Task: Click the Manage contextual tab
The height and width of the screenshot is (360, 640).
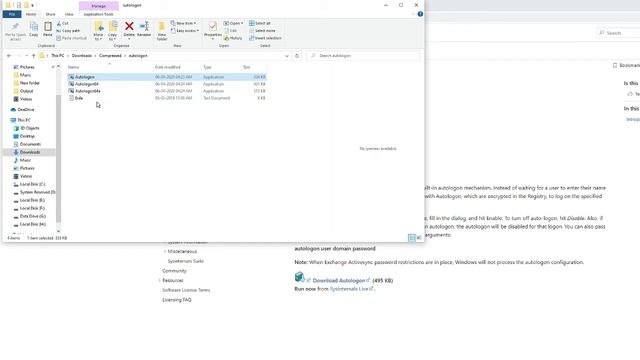Action: click(98, 6)
